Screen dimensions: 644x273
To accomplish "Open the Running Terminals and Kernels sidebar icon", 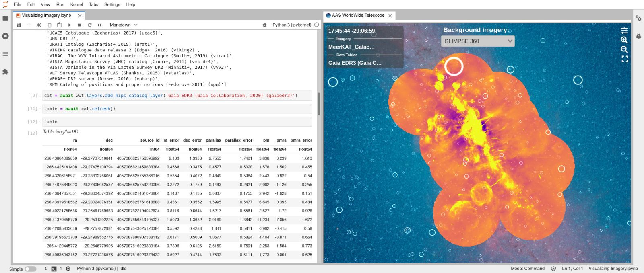I will click(x=5, y=36).
